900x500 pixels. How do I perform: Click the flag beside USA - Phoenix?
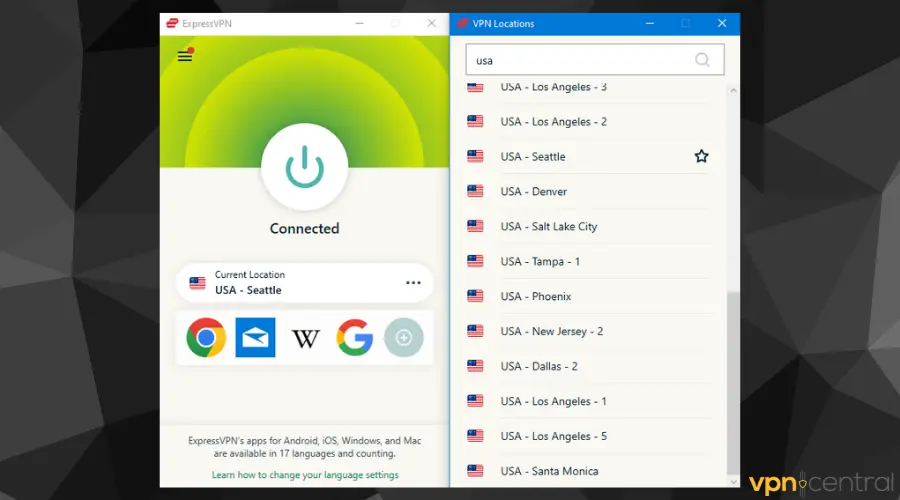point(475,296)
